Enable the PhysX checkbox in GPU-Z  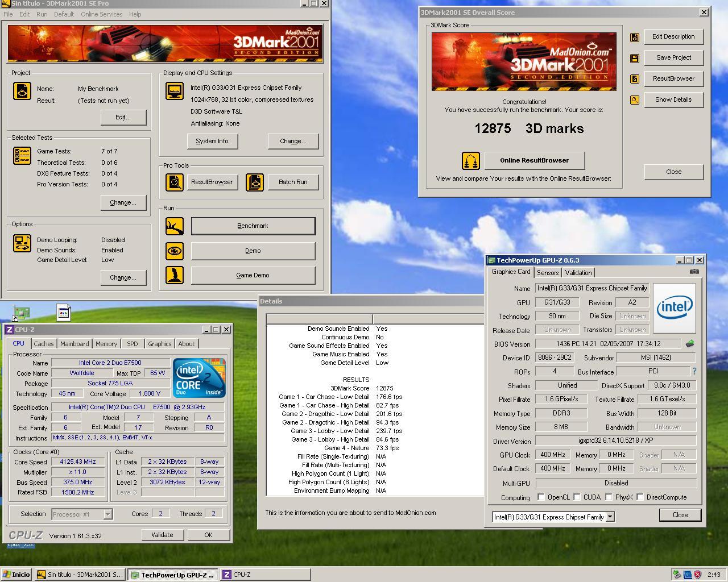pos(609,497)
